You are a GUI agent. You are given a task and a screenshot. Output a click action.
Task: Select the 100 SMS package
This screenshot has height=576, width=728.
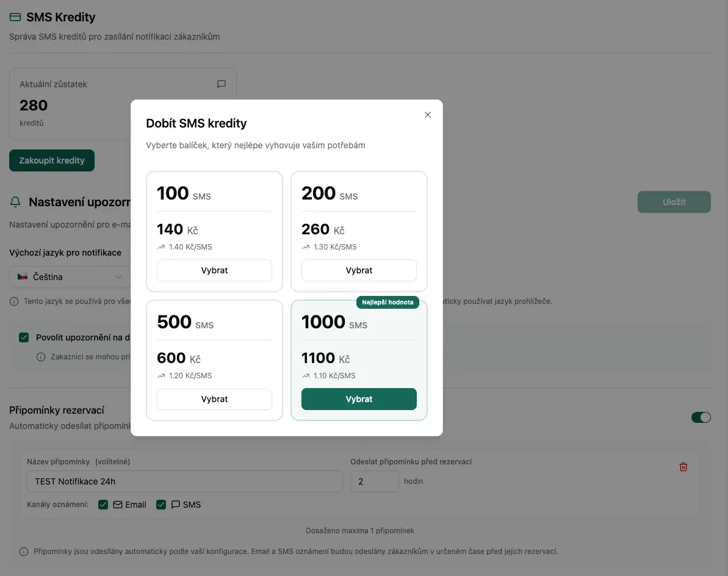point(214,270)
